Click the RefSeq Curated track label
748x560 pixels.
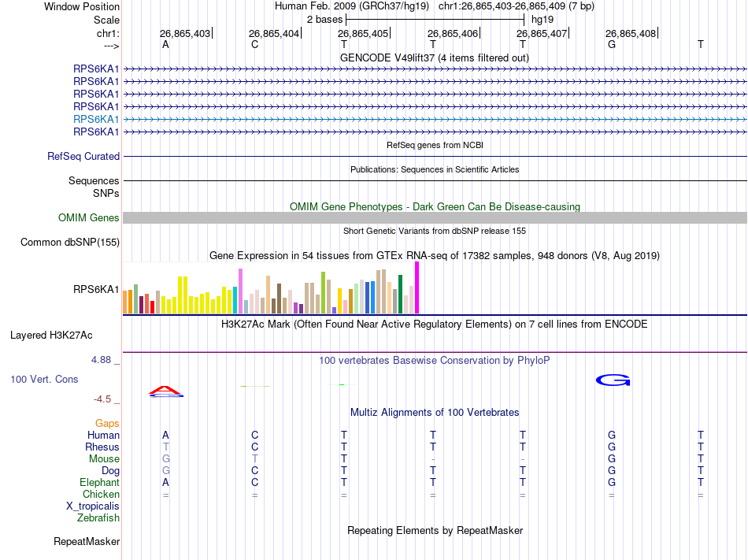tap(83, 157)
